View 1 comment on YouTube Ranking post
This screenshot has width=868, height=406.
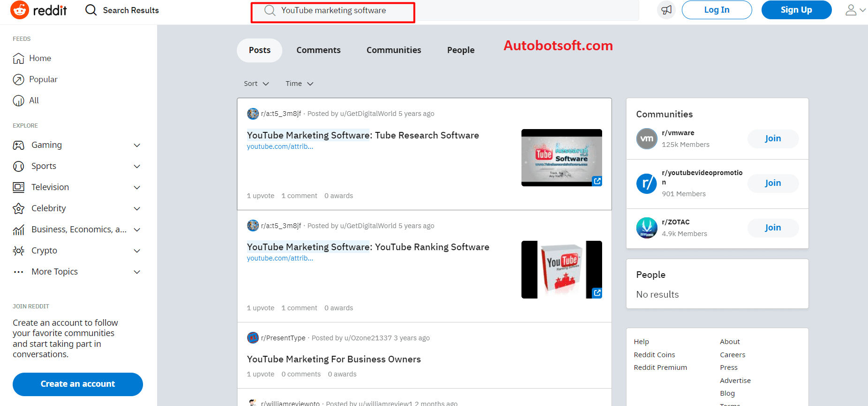coord(299,308)
